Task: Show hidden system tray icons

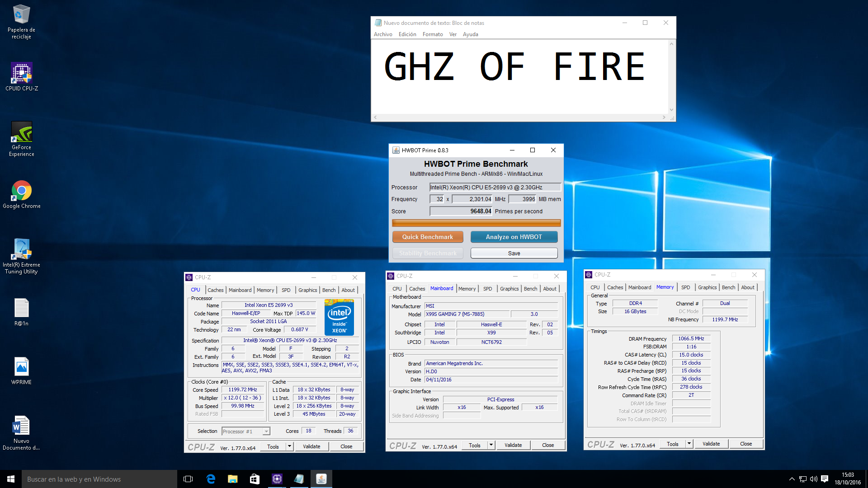Action: coord(792,479)
